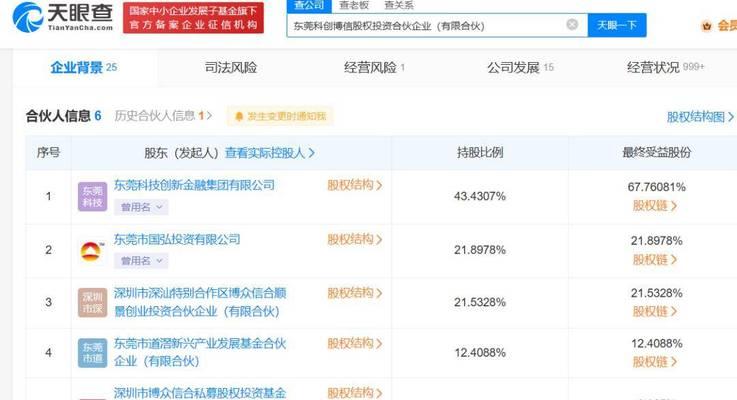This screenshot has height=400, width=737.
Task: Switch to the 经营风险 tab
Action: (x=374, y=68)
